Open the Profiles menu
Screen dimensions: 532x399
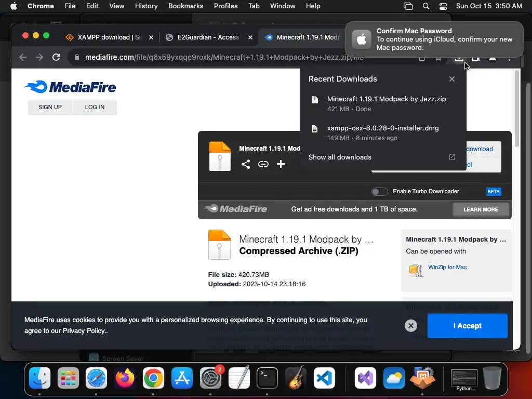tap(225, 6)
